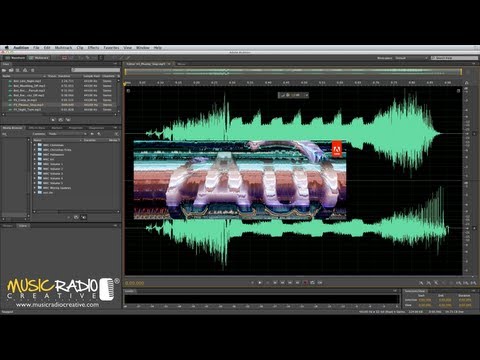Screen dimensions: 480x360
Task: Expand the MRC Volume 3 folder
Action: pyautogui.click(x=35, y=174)
